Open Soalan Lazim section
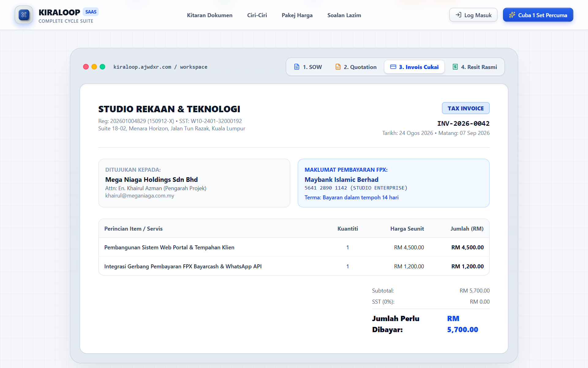This screenshot has height=368, width=588. pyautogui.click(x=344, y=15)
